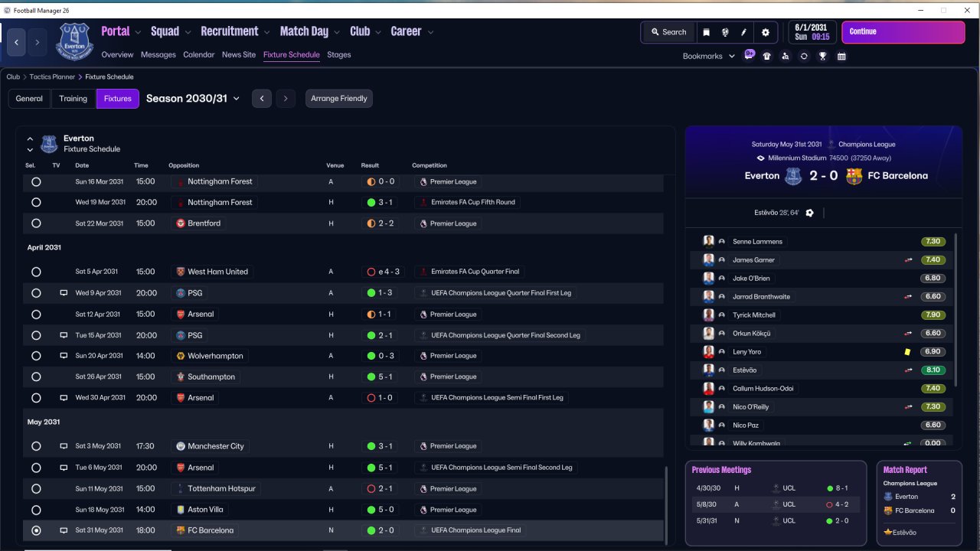Click the West Ham United badge in fixture list

click(181, 272)
